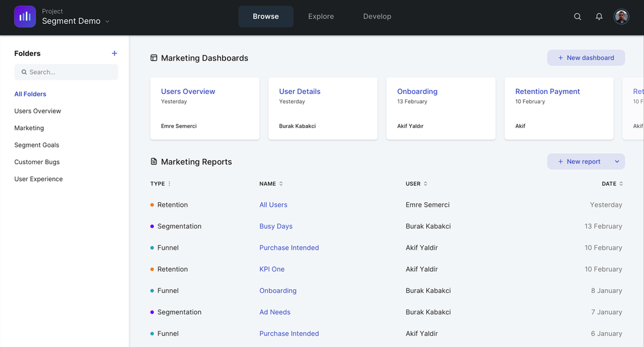Expand the New report dropdown arrow
The height and width of the screenshot is (347, 644).
click(616, 162)
